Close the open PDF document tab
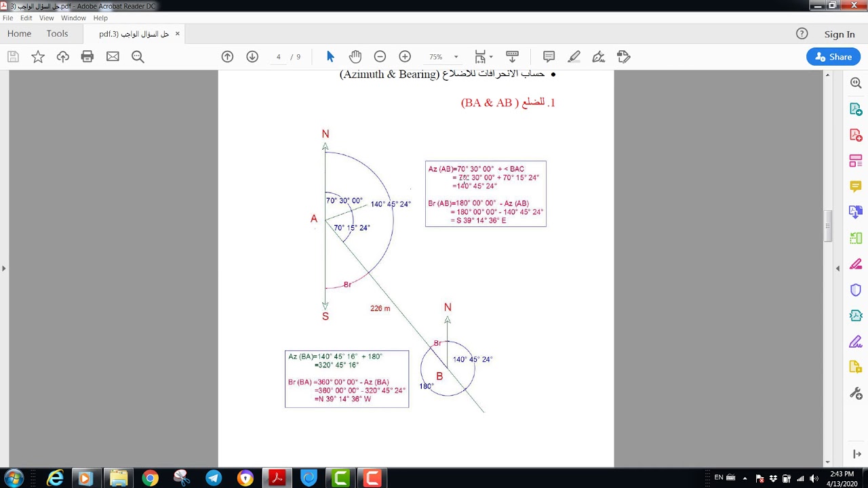Viewport: 868px width, 488px height. pyautogui.click(x=178, y=34)
